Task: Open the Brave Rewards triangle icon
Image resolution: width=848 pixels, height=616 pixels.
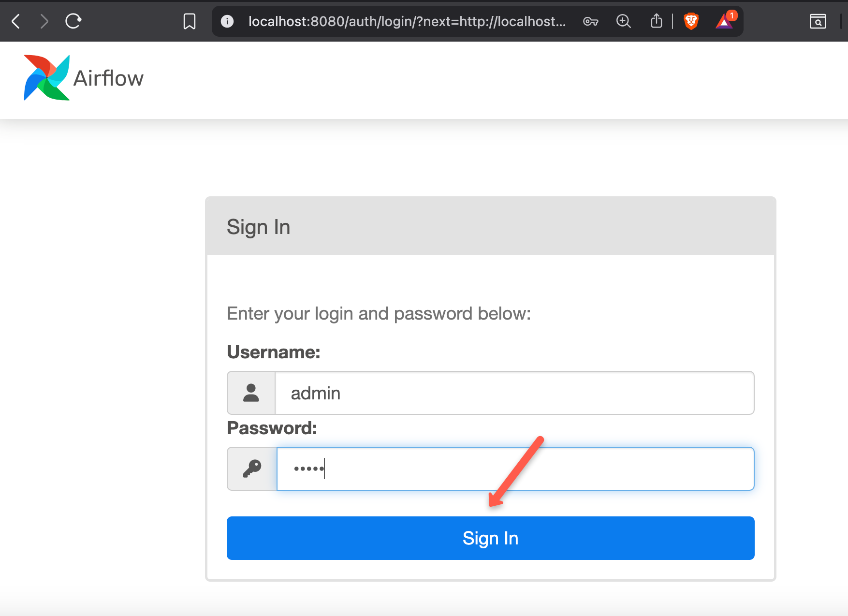Action: click(x=724, y=21)
